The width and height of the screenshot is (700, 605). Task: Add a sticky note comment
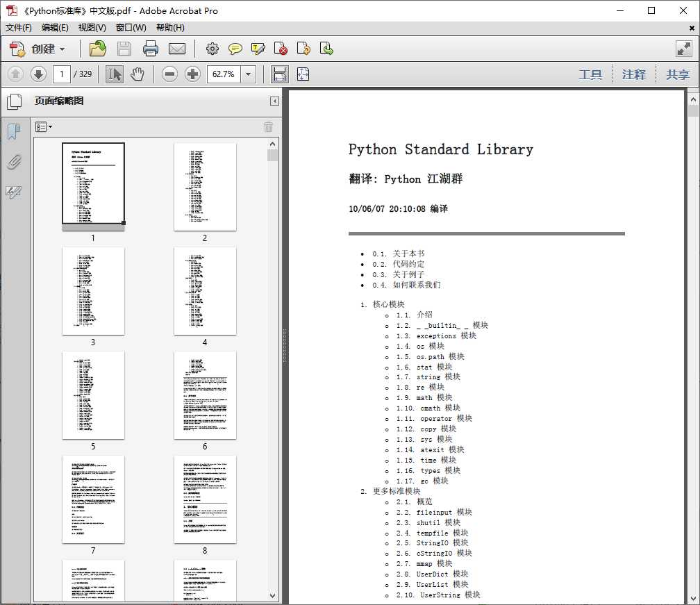[235, 49]
